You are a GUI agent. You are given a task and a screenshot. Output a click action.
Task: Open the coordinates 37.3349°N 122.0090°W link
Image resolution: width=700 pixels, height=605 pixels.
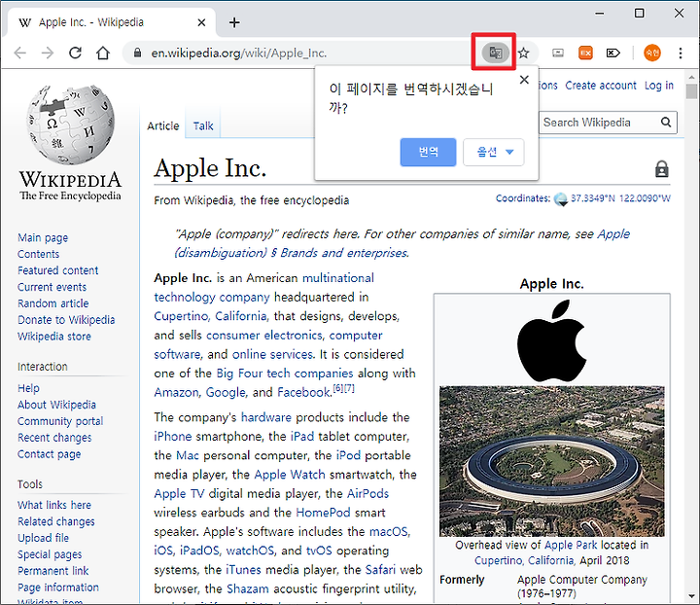pyautogui.click(x=620, y=198)
